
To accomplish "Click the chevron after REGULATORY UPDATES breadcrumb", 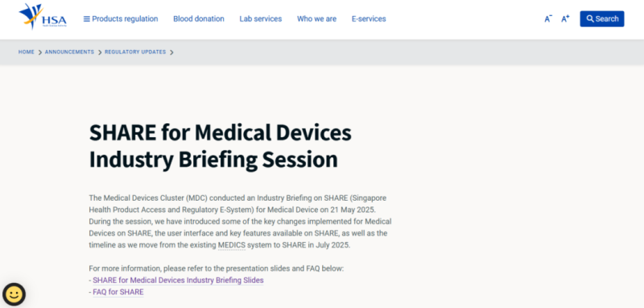I will 171,52.
